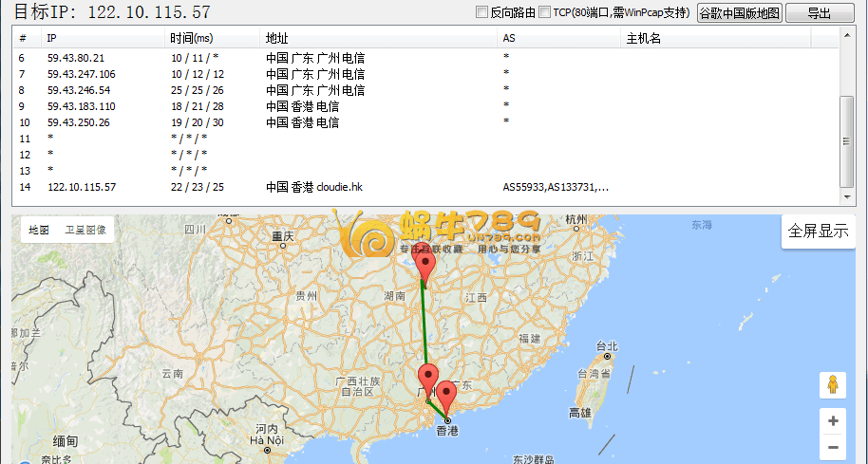The image size is (868, 464).
Task: Click the northernmost red map marker
Action: coord(426,266)
